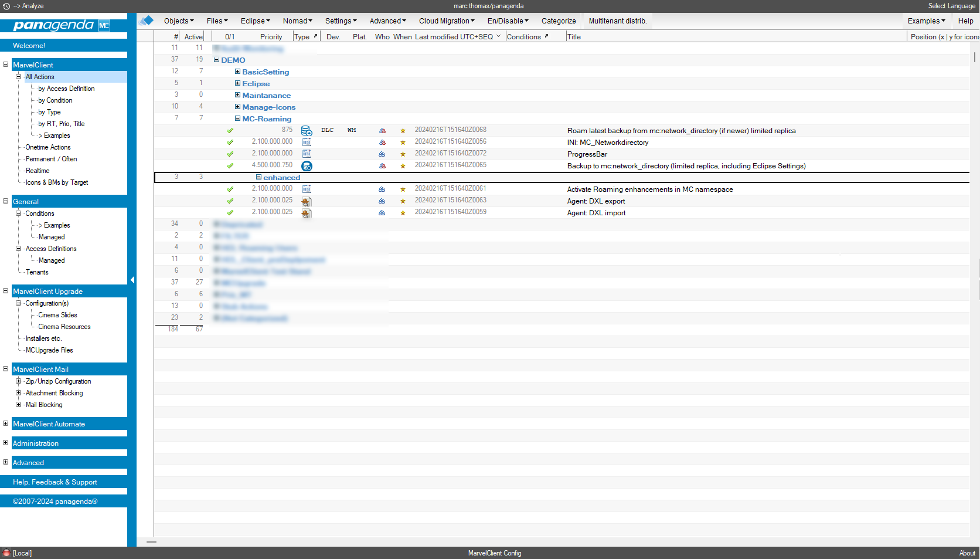The width and height of the screenshot is (980, 559).
Task: Toggle active checkmark of Roam latest backup row
Action: point(230,131)
